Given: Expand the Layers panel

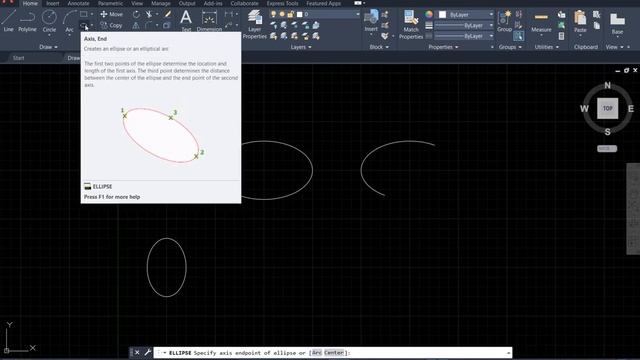Looking at the screenshot, I should [301, 47].
